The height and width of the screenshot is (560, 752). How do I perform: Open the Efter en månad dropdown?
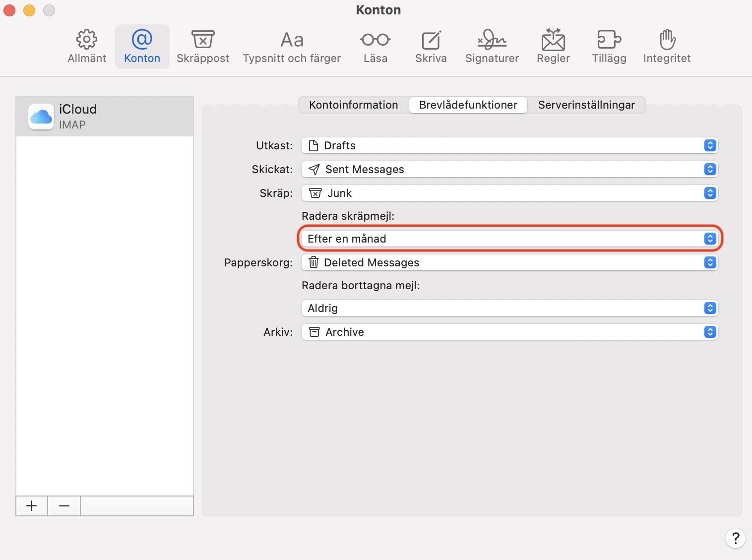[510, 239]
